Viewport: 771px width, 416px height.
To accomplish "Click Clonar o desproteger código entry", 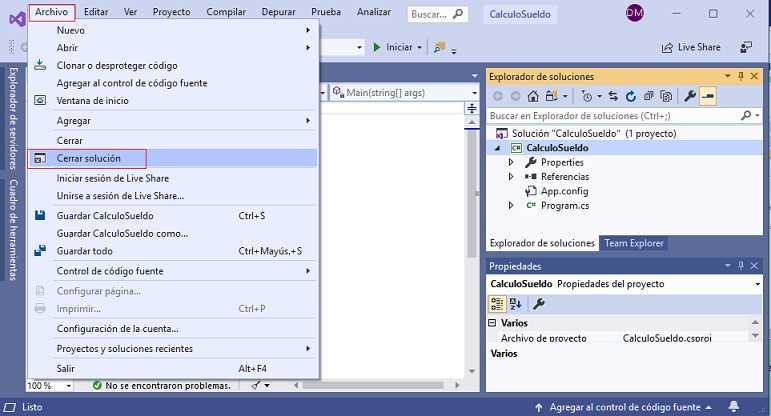I will click(172, 65).
